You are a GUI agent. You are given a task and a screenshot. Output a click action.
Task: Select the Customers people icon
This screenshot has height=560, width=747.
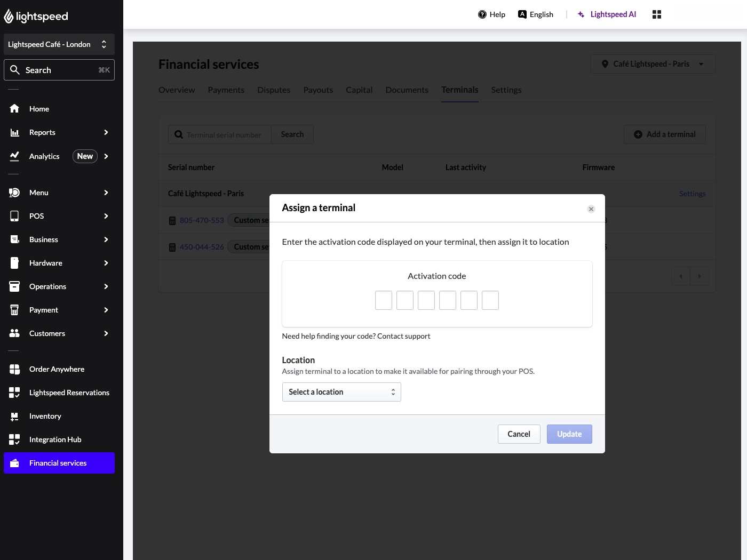(x=14, y=333)
